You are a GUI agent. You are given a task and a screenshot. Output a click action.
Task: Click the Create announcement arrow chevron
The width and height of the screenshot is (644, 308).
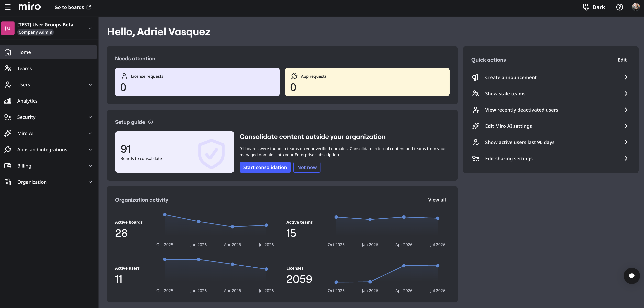[626, 77]
